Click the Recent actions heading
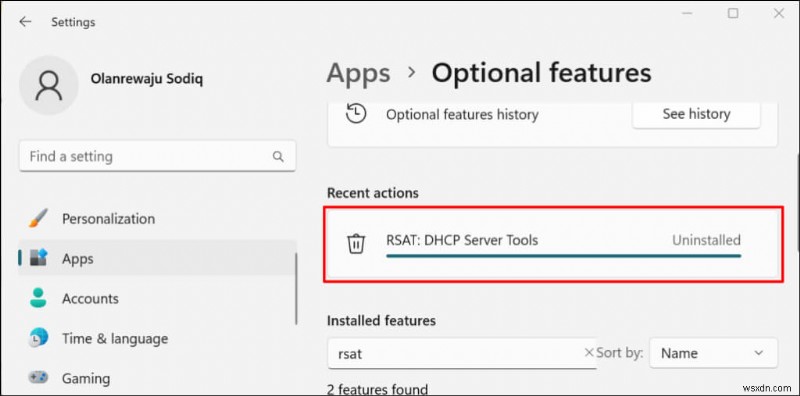Screen dimensions: 800x396 coord(372,193)
